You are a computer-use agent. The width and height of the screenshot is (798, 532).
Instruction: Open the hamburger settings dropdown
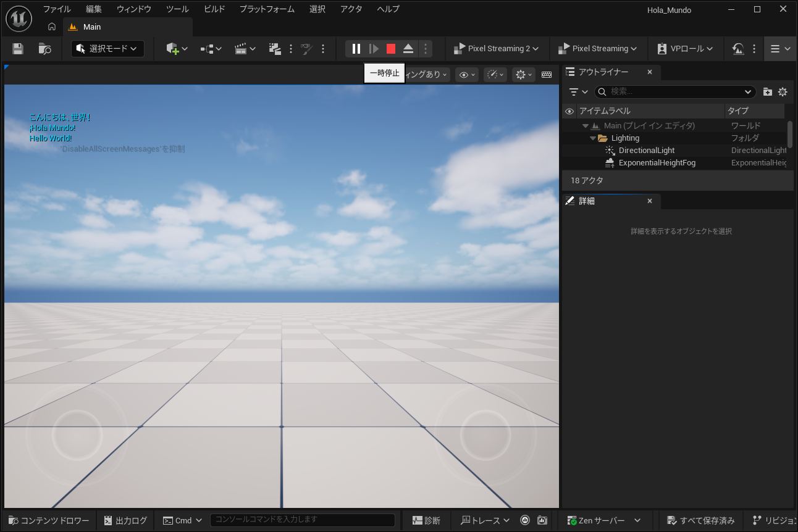(780, 49)
